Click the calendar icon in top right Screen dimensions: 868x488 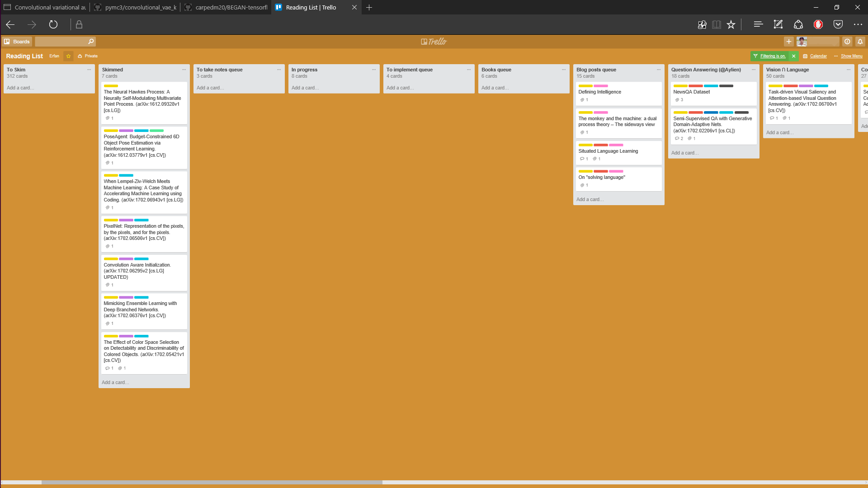[806, 56]
